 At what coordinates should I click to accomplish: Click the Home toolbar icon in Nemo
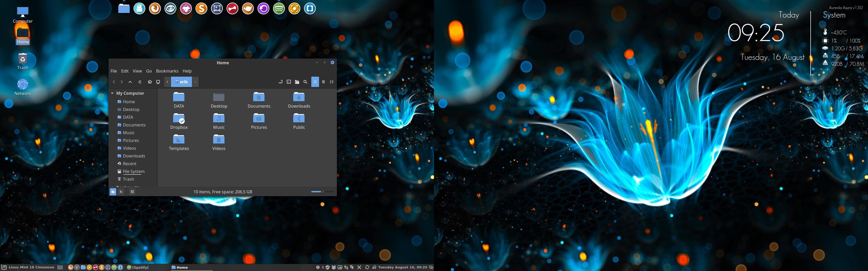point(150,82)
